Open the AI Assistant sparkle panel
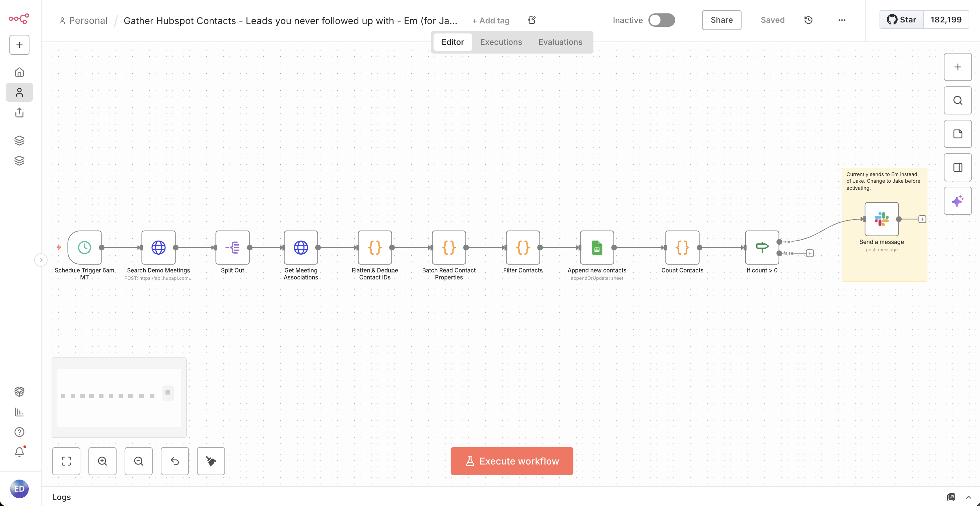Image resolution: width=980 pixels, height=506 pixels. coord(958,200)
